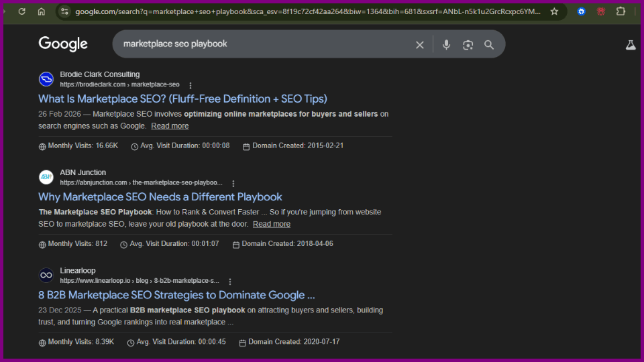
Task: Start voice search with microphone icon
Action: (x=446, y=45)
